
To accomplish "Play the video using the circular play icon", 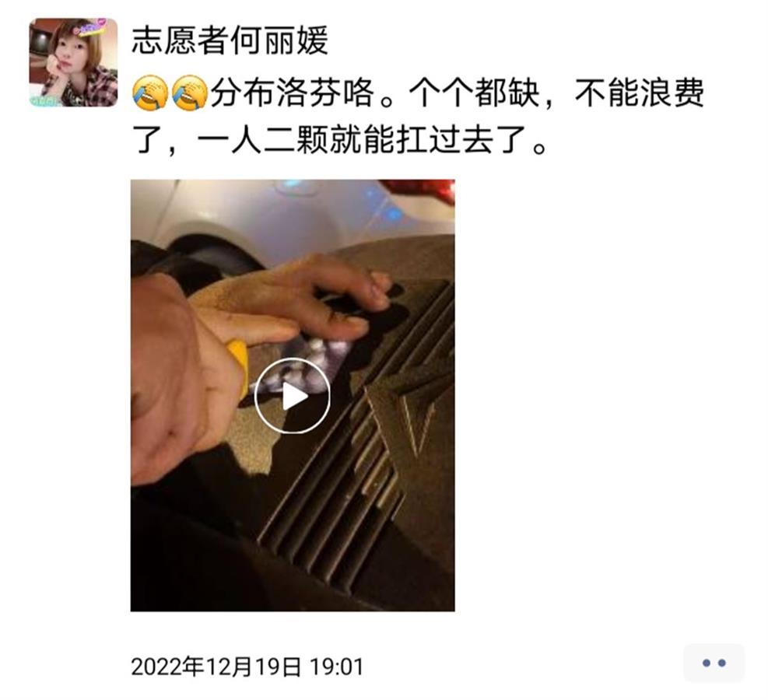I will tap(292, 396).
